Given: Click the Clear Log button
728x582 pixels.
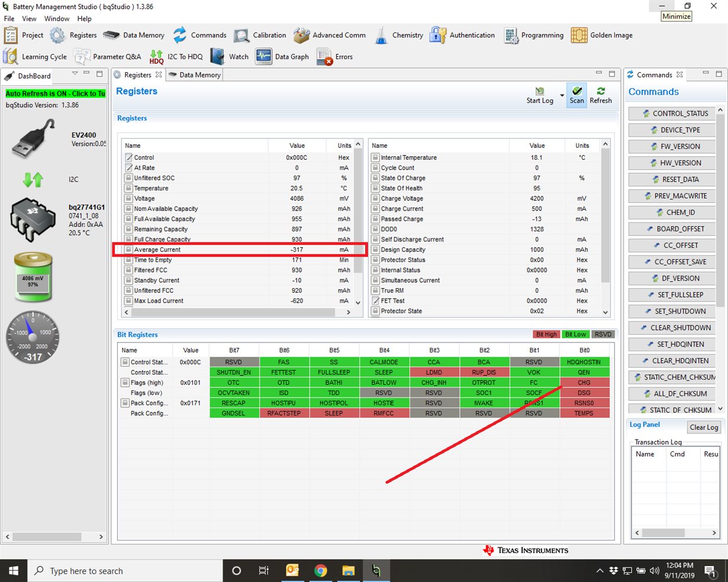Looking at the screenshot, I should click(704, 427).
